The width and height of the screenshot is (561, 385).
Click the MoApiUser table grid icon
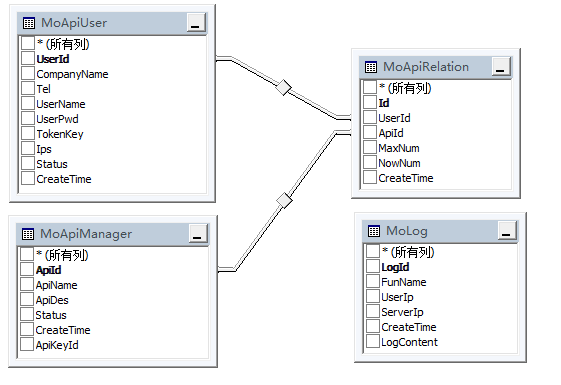pyautogui.click(x=29, y=23)
